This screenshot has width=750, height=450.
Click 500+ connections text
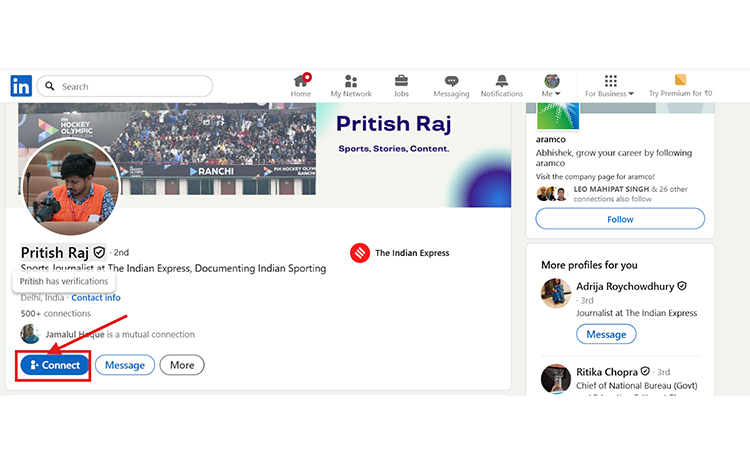tap(55, 313)
